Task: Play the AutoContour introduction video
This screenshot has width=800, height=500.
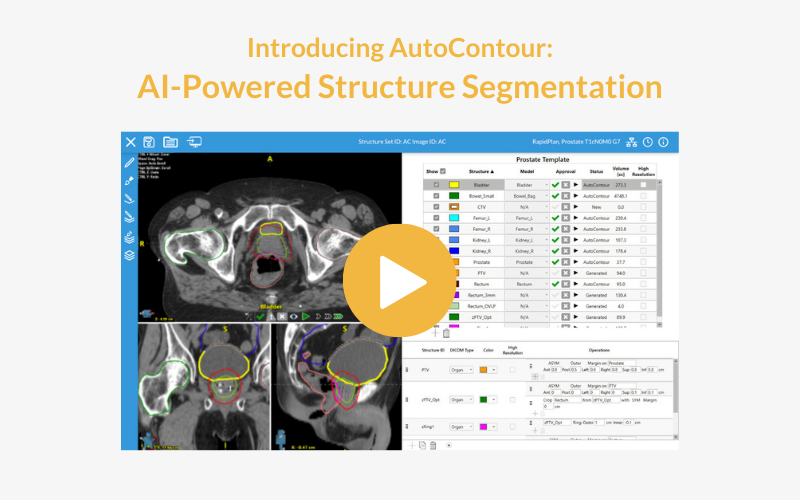Action: click(399, 280)
